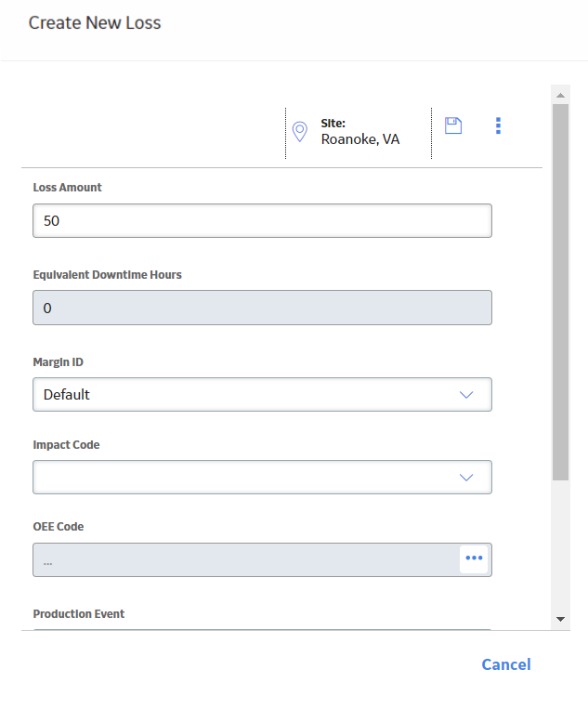The height and width of the screenshot is (709, 588).
Task: Click the Production Event label
Action: point(79,614)
